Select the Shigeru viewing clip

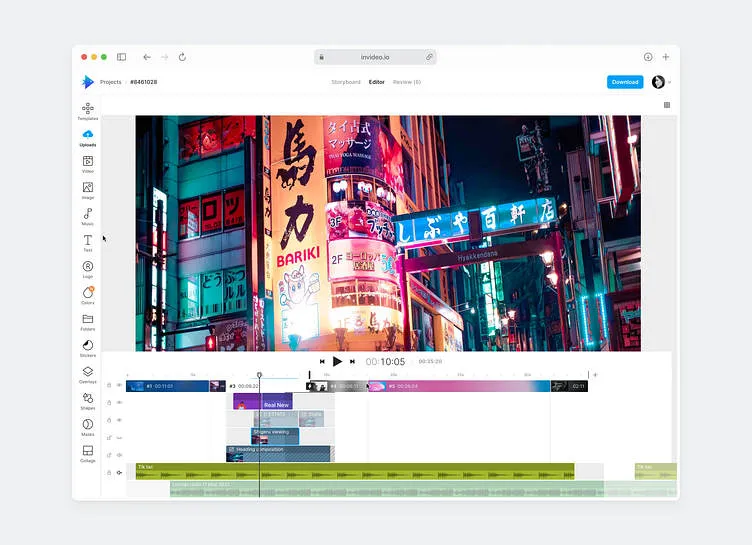[275, 437]
